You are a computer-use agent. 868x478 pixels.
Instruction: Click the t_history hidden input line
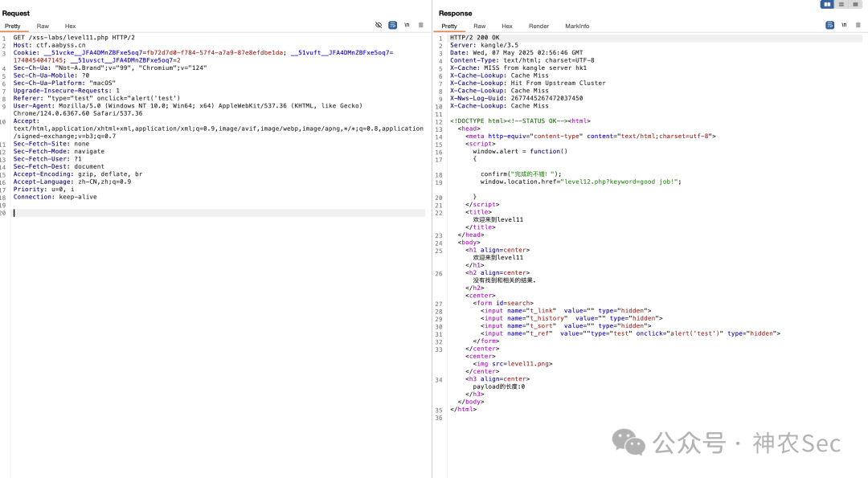(571, 318)
